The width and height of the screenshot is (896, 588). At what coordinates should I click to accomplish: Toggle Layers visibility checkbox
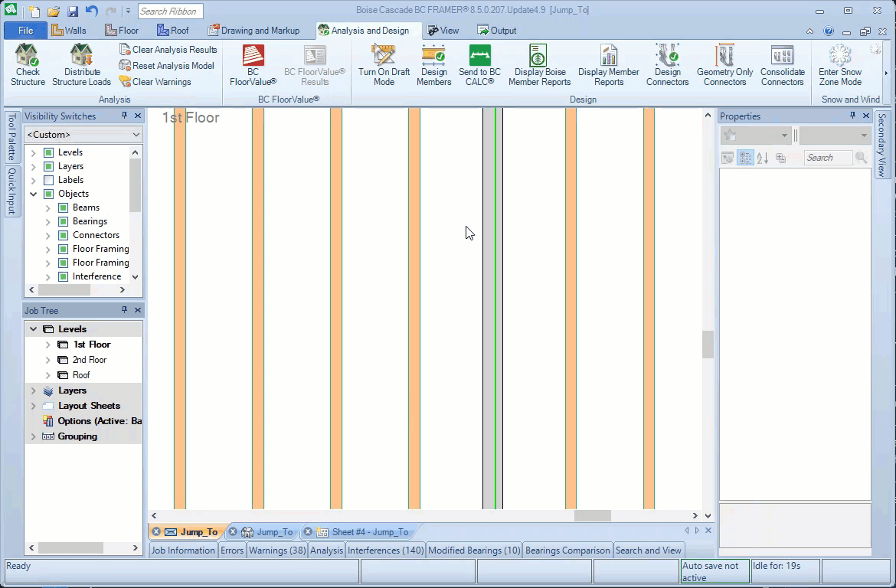[x=48, y=166]
